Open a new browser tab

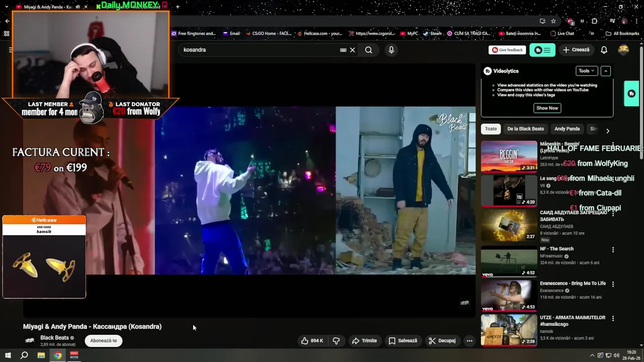[178, 7]
